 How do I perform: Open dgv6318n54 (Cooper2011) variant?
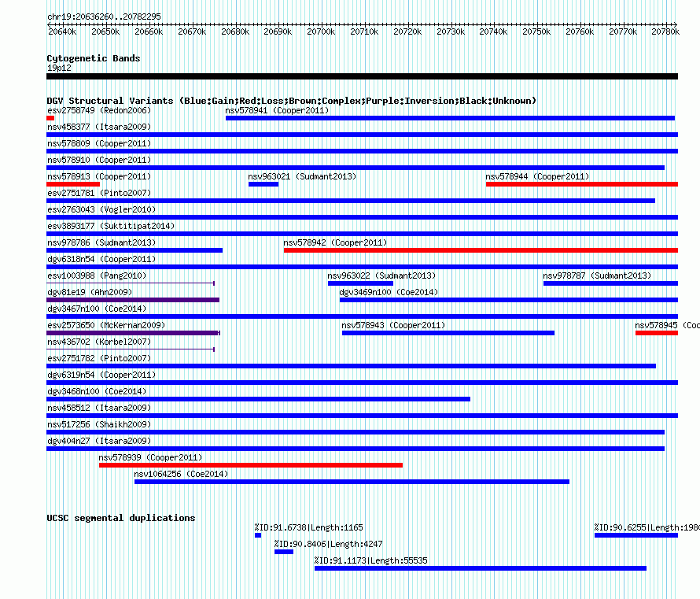click(362, 267)
